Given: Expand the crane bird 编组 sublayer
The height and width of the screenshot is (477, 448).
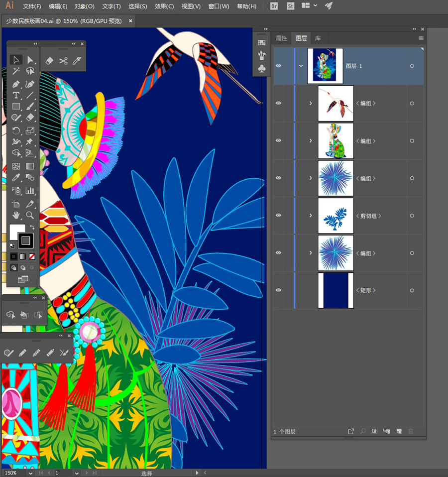Looking at the screenshot, I should pos(311,103).
